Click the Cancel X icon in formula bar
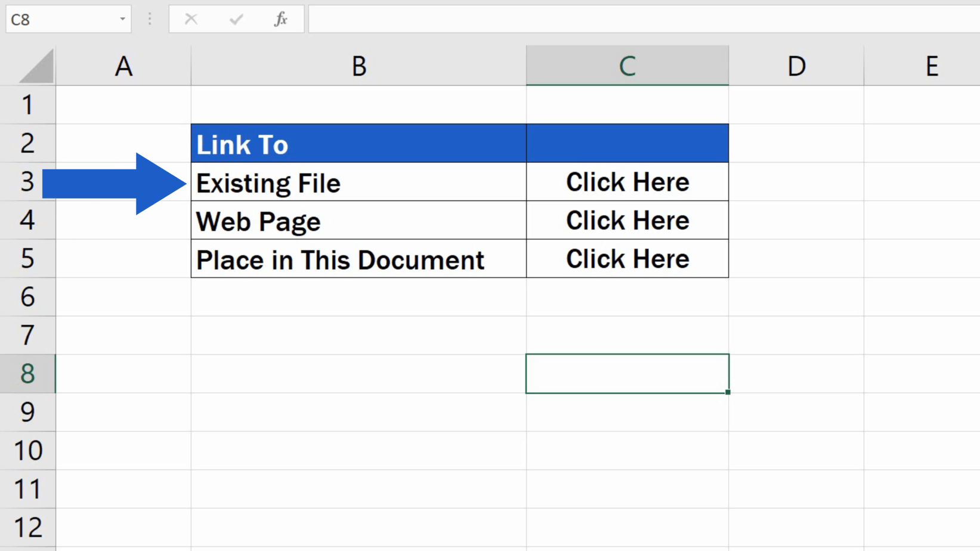Screen dimensions: 980x551 (x=191, y=19)
